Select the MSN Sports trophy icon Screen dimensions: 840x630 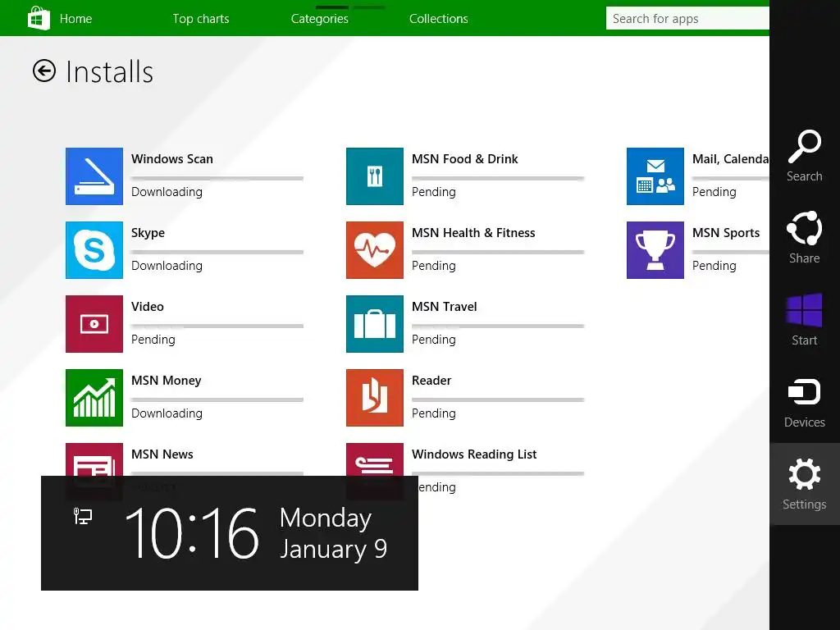coord(655,250)
